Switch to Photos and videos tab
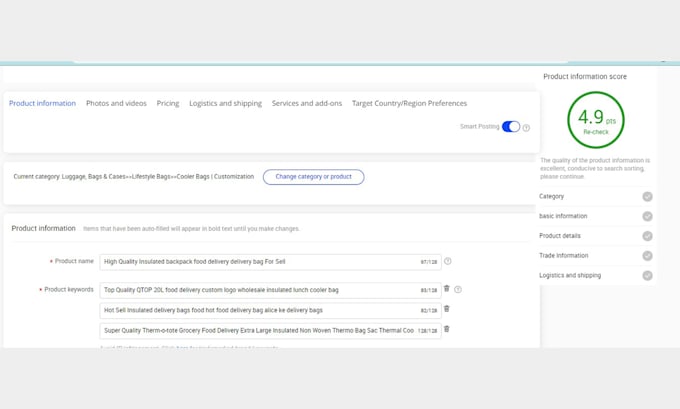This screenshot has height=409, width=680. 116,103
